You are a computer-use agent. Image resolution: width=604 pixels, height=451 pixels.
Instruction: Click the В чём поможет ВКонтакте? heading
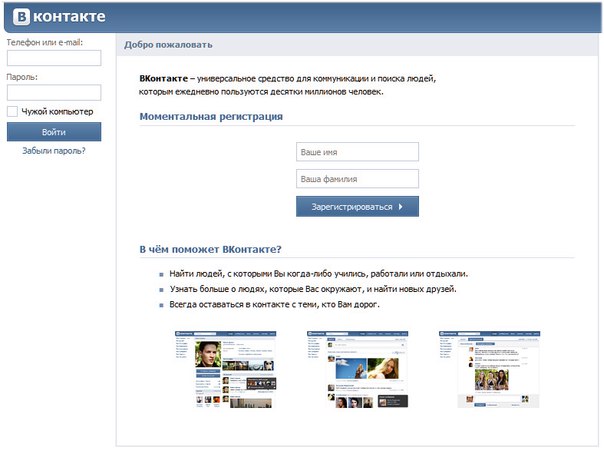tap(210, 249)
